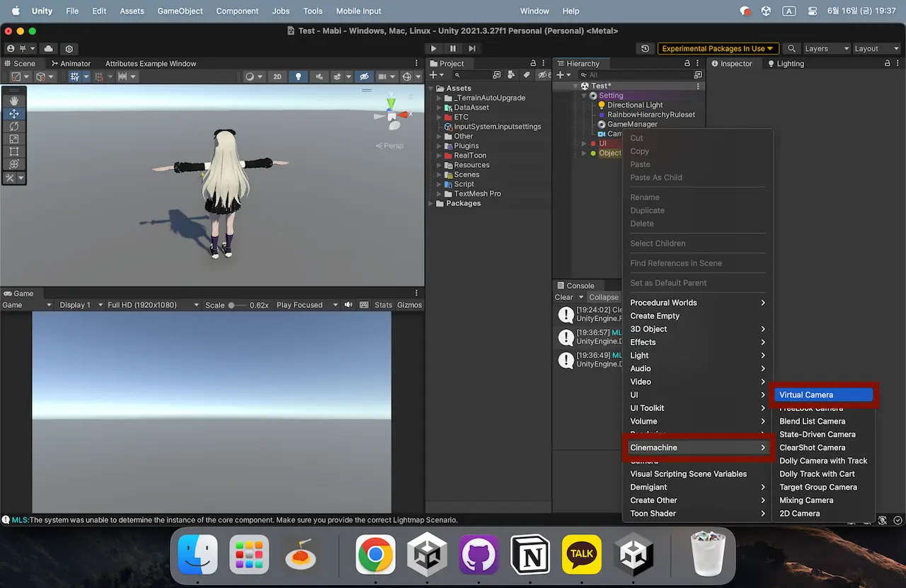Select the Rect transform tool
Image resolution: width=906 pixels, height=588 pixels.
(x=13, y=151)
